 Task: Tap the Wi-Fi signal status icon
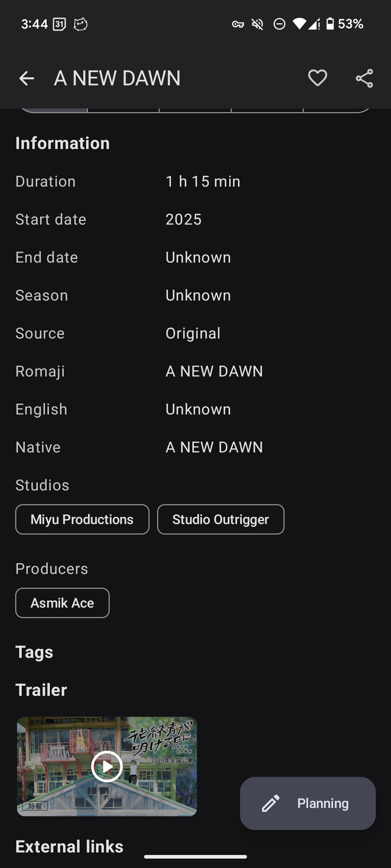point(299,24)
